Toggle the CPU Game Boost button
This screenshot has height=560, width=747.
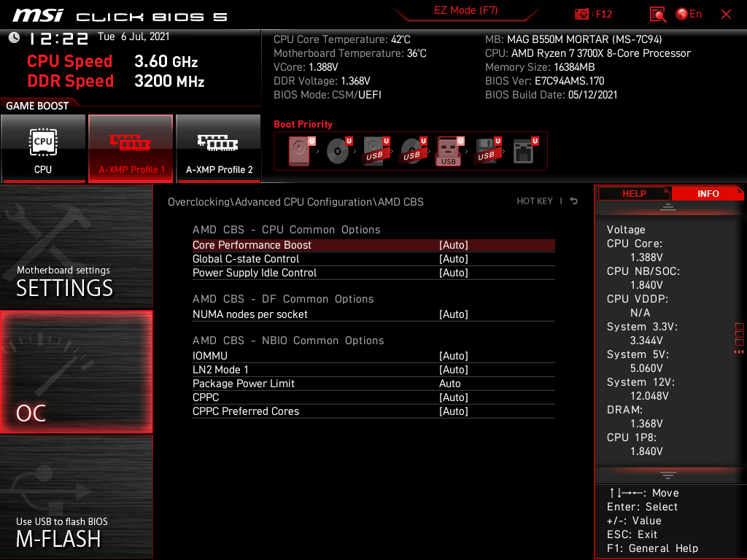43,149
